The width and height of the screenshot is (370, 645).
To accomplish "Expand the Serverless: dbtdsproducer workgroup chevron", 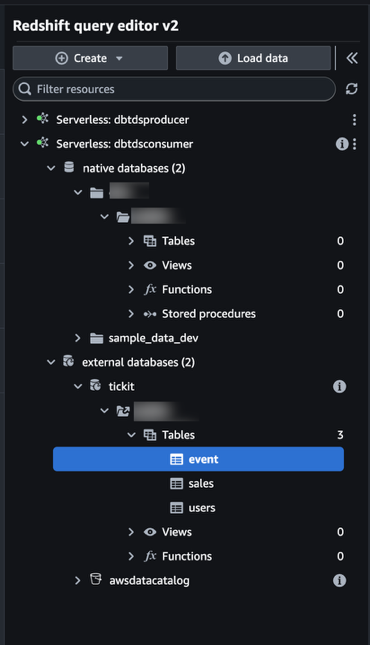I will (x=25, y=120).
